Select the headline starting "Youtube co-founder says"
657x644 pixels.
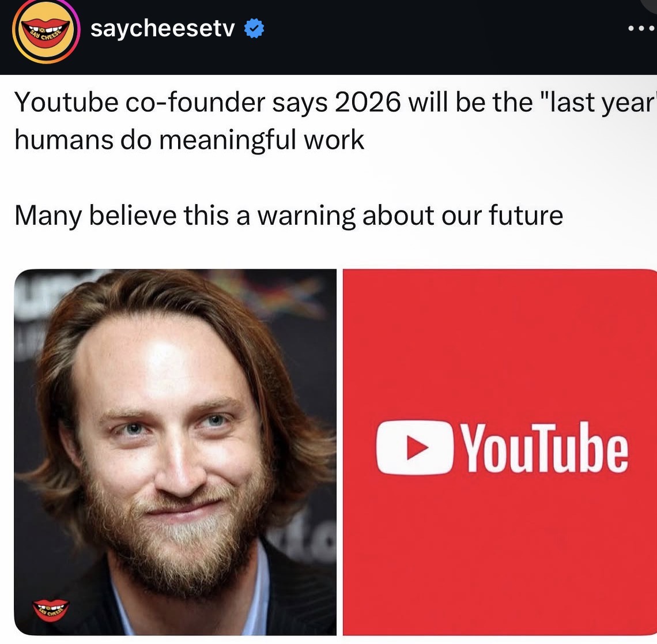[x=335, y=120]
